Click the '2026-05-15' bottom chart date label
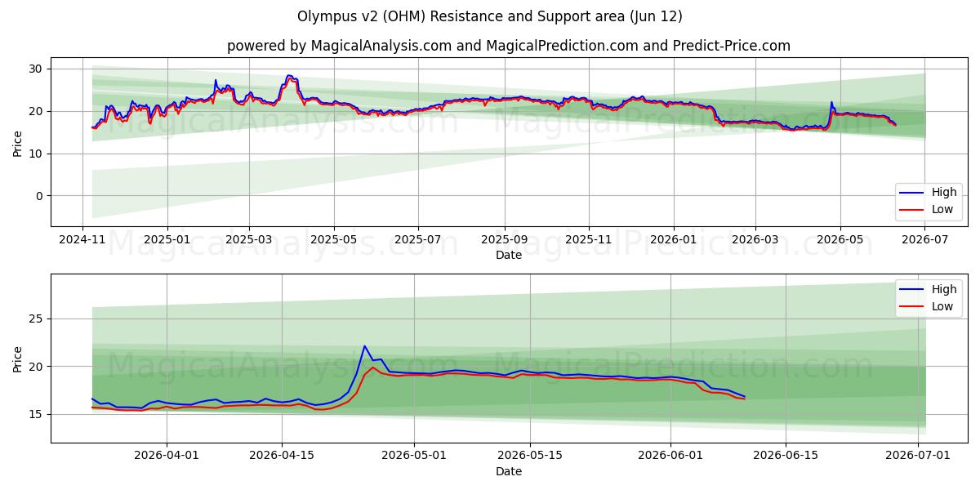 pos(529,457)
